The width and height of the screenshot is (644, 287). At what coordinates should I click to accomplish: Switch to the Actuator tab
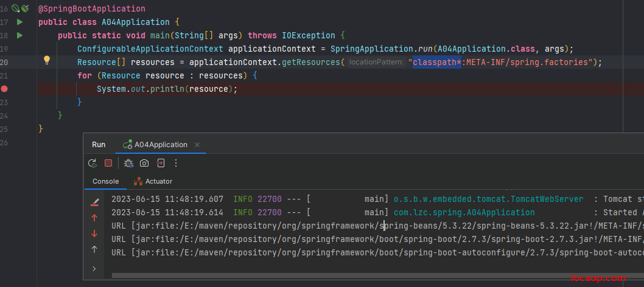[x=153, y=181]
